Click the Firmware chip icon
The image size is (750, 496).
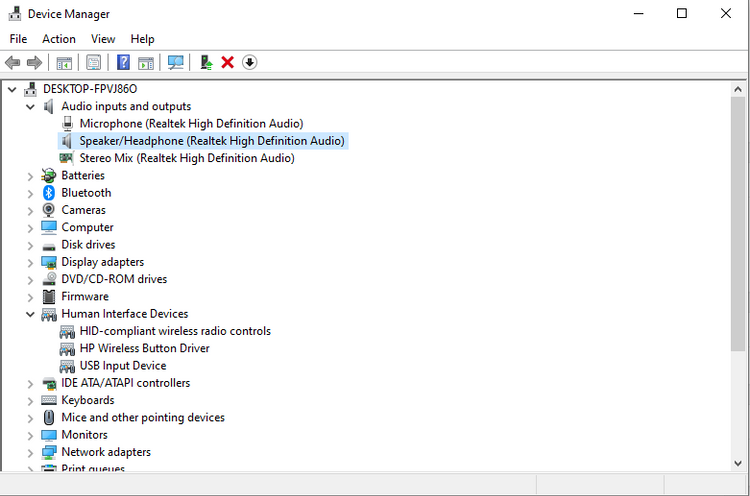point(49,297)
